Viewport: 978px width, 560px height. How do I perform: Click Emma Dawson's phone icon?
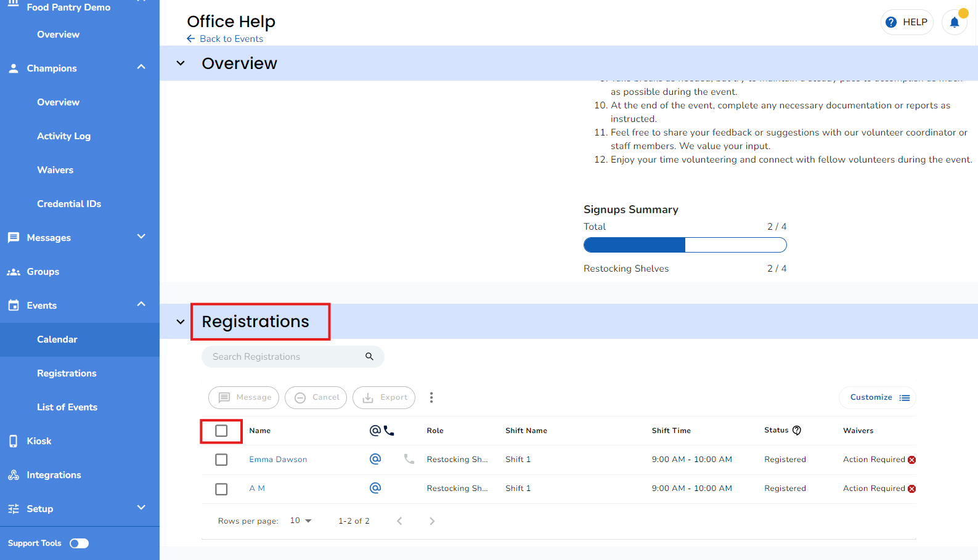coord(409,459)
